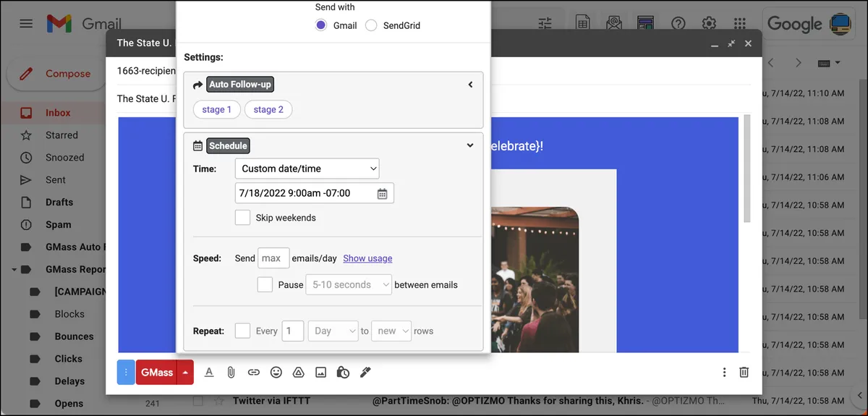Discard draft with the trash icon

744,372
